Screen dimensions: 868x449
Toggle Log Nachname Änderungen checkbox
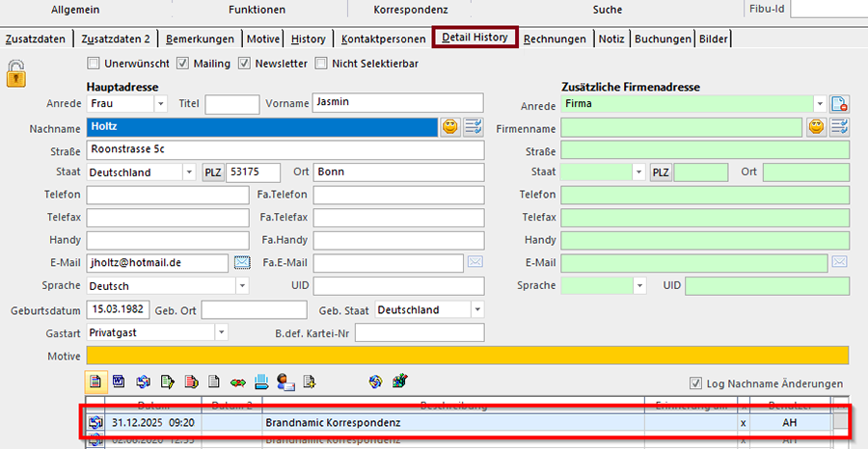coord(695,383)
